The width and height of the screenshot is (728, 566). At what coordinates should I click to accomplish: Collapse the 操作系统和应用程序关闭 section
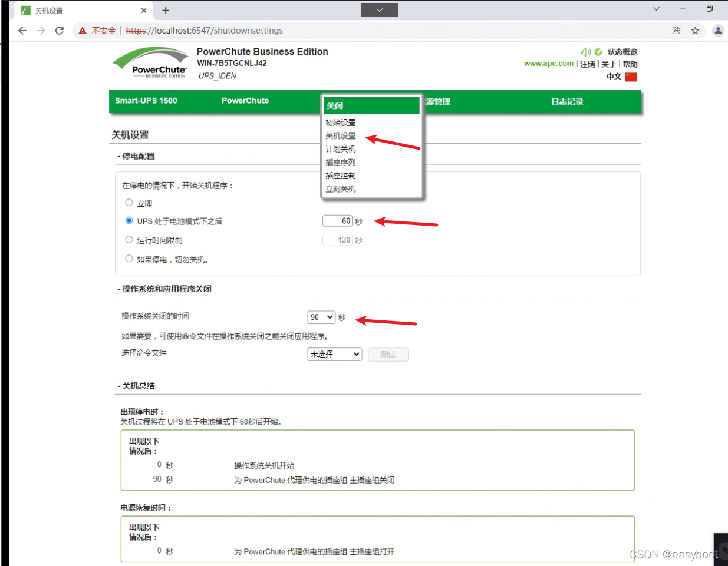click(164, 289)
